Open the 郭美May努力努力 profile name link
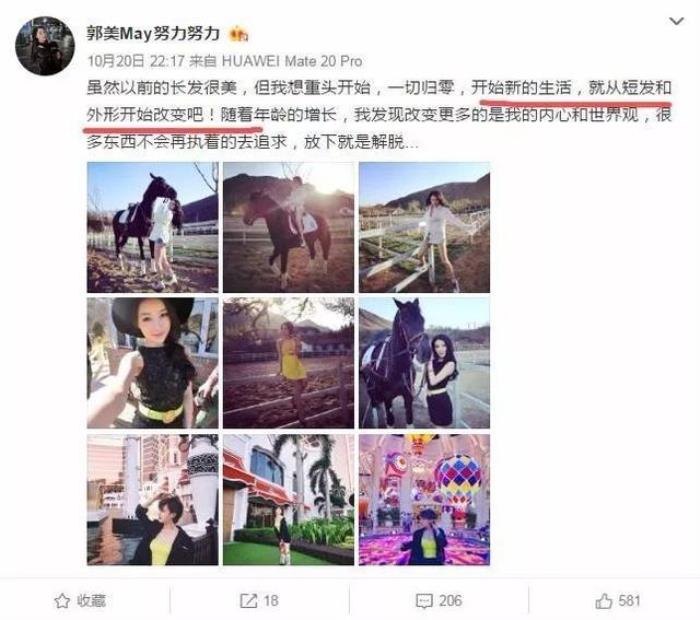This screenshot has width=700, height=620. 153,34
